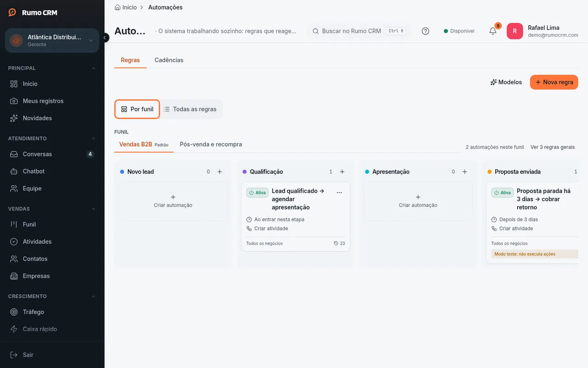The height and width of the screenshot is (368, 588).
Task: Click the Atlântica Distribui workspace avatar
Action: (17, 40)
